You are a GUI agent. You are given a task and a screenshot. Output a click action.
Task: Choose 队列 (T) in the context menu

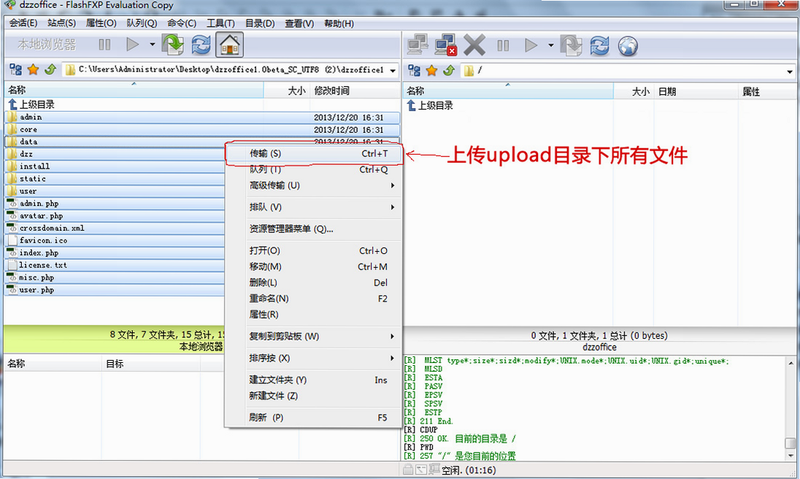(x=314, y=169)
